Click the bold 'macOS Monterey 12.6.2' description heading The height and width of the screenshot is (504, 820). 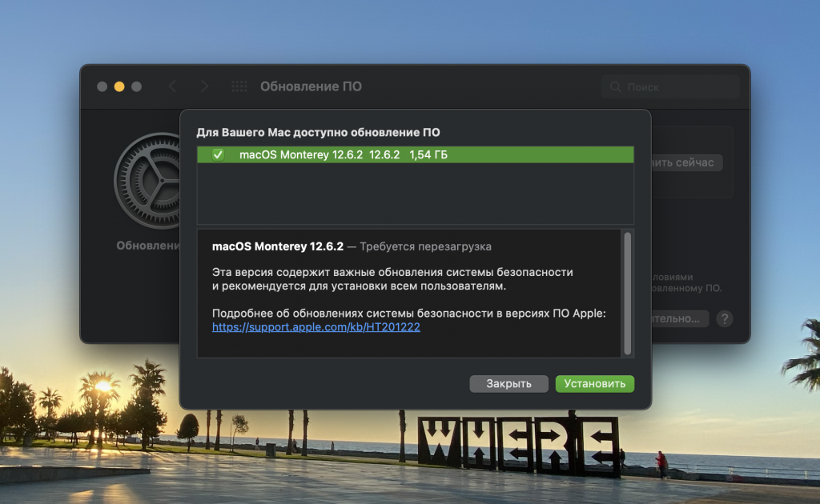pos(278,246)
